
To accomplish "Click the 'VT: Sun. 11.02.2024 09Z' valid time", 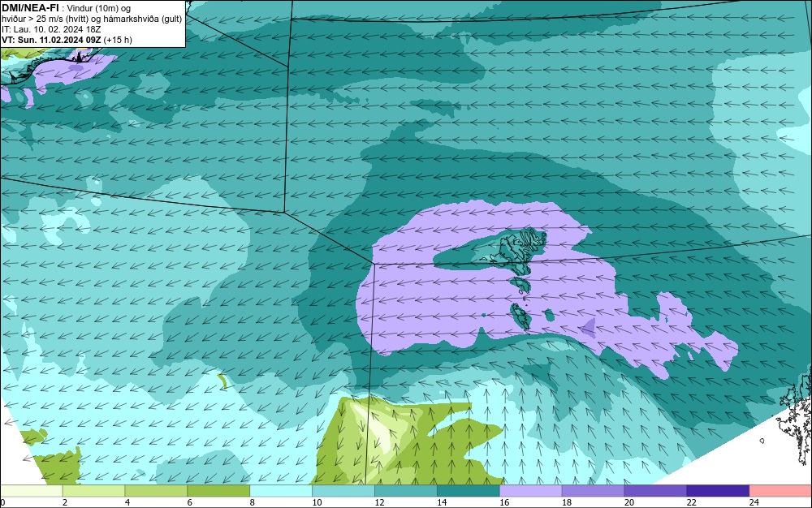I will point(51,40).
